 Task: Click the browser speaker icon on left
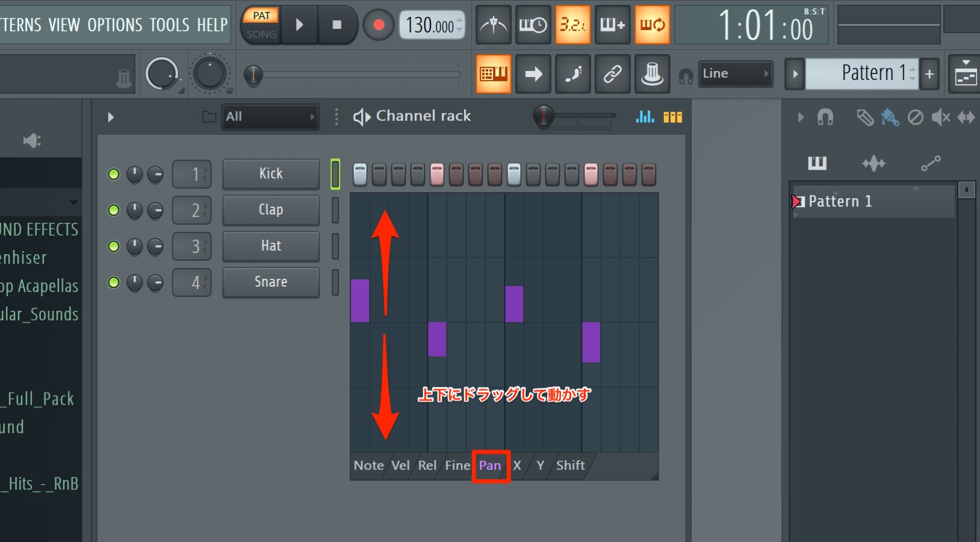31,141
